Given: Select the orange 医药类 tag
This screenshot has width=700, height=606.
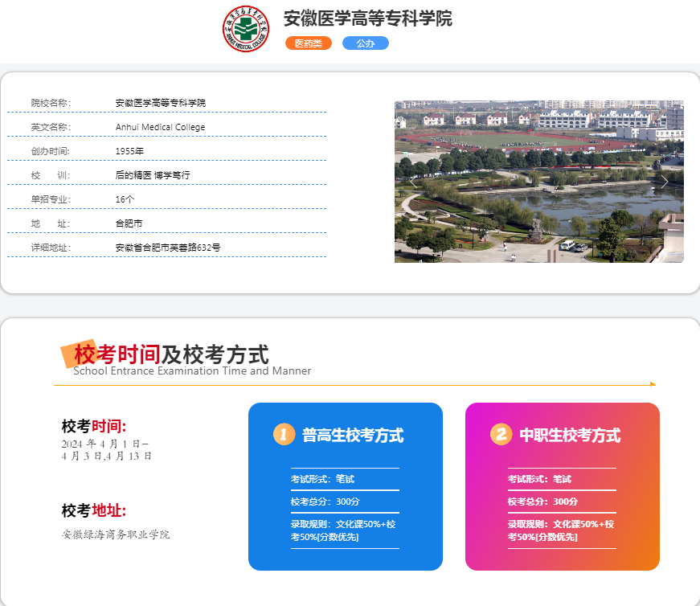Looking at the screenshot, I should (x=308, y=43).
